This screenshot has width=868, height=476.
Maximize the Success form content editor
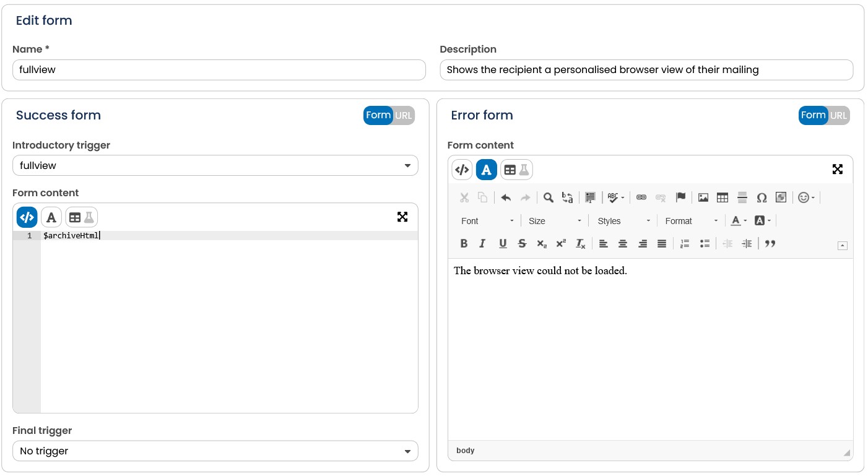point(402,217)
